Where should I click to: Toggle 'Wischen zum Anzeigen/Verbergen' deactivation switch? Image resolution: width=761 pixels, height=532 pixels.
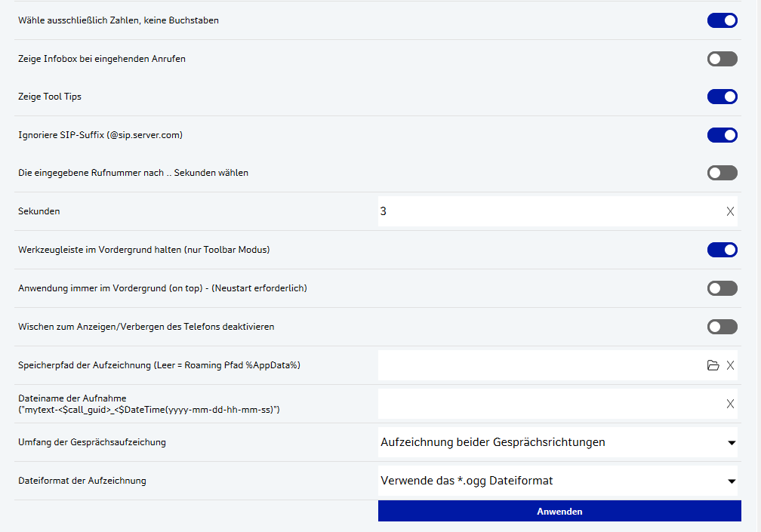coord(722,327)
